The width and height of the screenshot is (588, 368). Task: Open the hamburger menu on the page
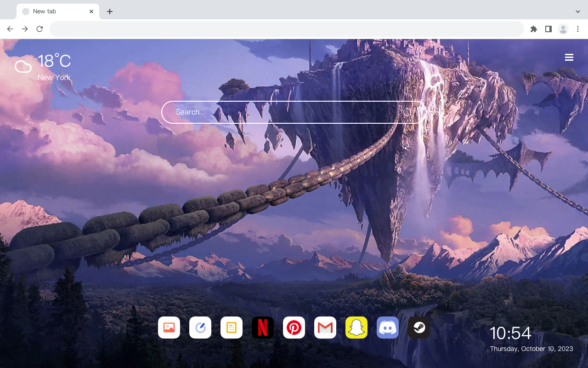tap(569, 57)
